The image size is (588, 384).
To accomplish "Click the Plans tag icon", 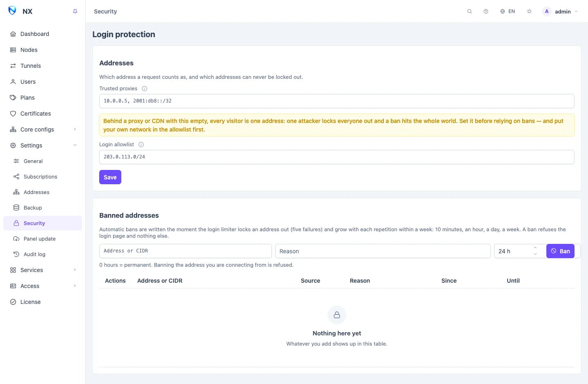I will 13,98.
